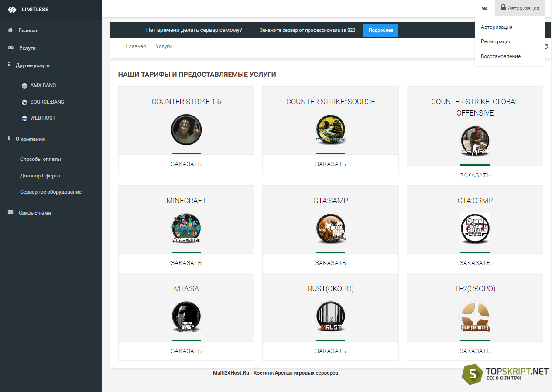The width and height of the screenshot is (552, 392).
Task: Click ЗАКАЗАТЬ under RUST(СКОРО)
Action: tap(330, 351)
